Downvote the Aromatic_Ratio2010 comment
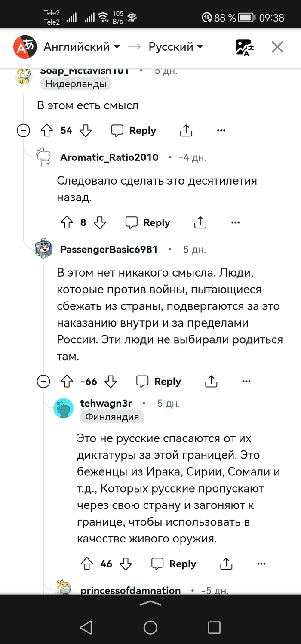This screenshot has height=644, width=301. pyautogui.click(x=100, y=222)
